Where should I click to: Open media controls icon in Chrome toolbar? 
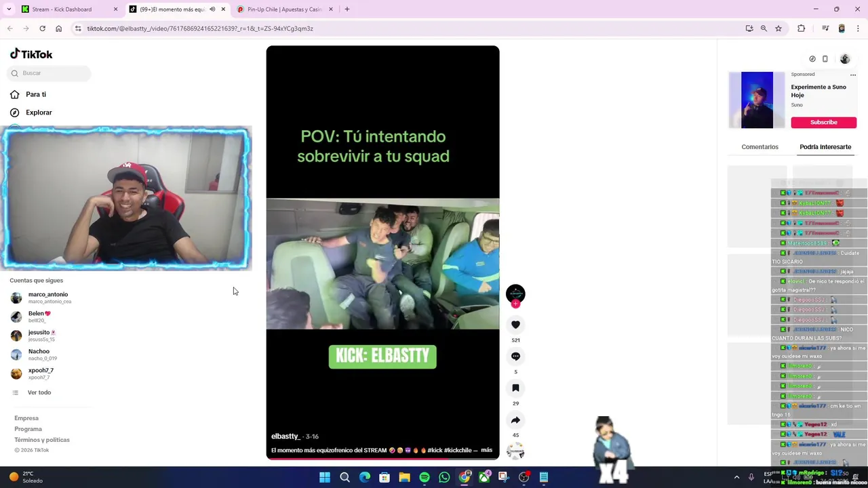click(825, 28)
